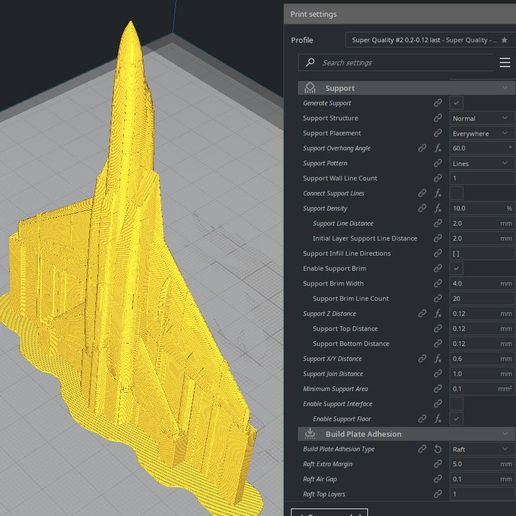Uncheck the Enable Support Brim checkbox
The width and height of the screenshot is (516, 516).
point(456,268)
